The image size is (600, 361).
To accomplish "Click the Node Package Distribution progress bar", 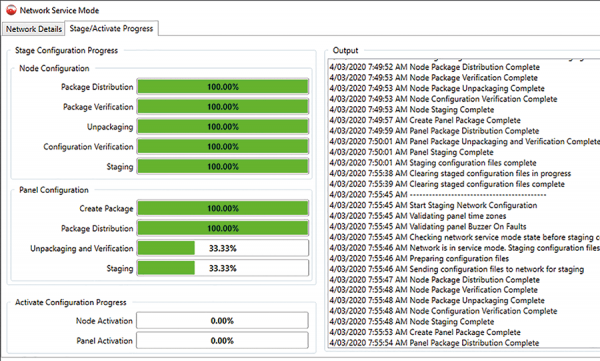I will [x=223, y=87].
